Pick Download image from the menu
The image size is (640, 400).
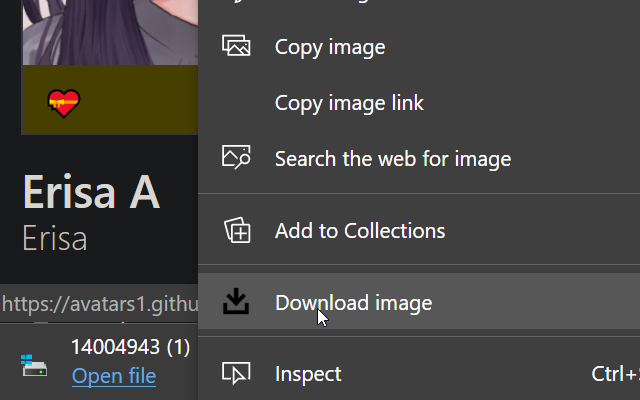coord(353,302)
